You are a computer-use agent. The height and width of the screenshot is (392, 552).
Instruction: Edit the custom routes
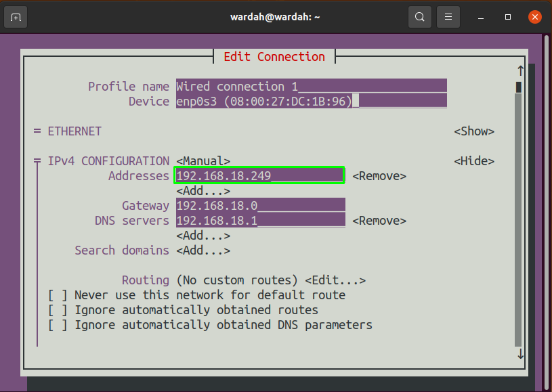click(x=335, y=280)
